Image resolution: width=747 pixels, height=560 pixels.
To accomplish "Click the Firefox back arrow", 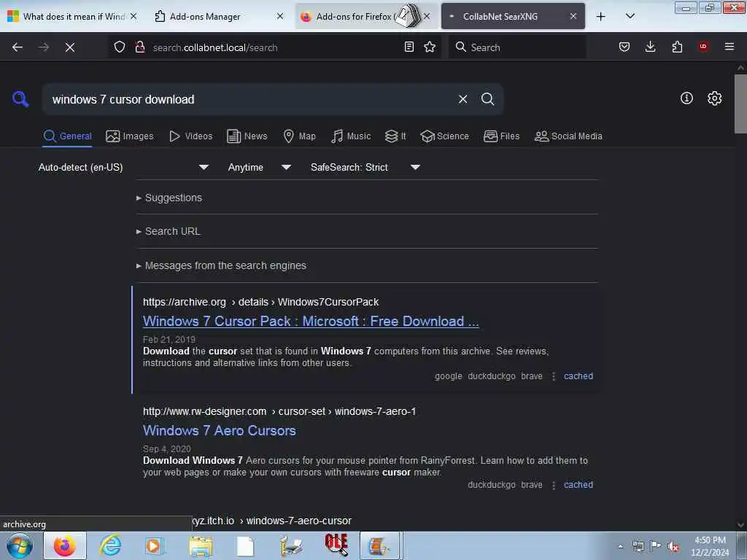I will [18, 47].
